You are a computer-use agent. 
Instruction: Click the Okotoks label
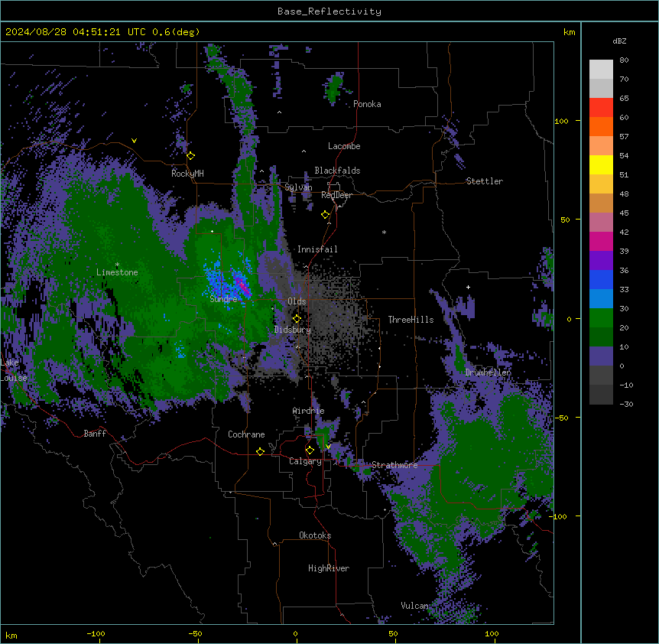click(315, 535)
